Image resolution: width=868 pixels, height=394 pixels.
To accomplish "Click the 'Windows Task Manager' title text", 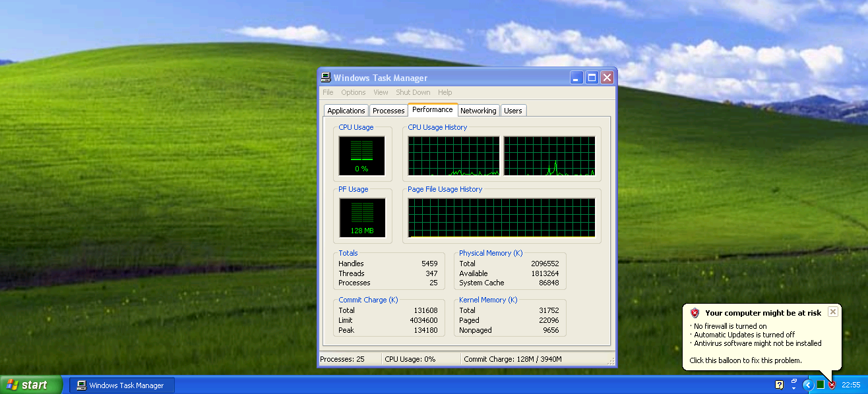I will (381, 78).
